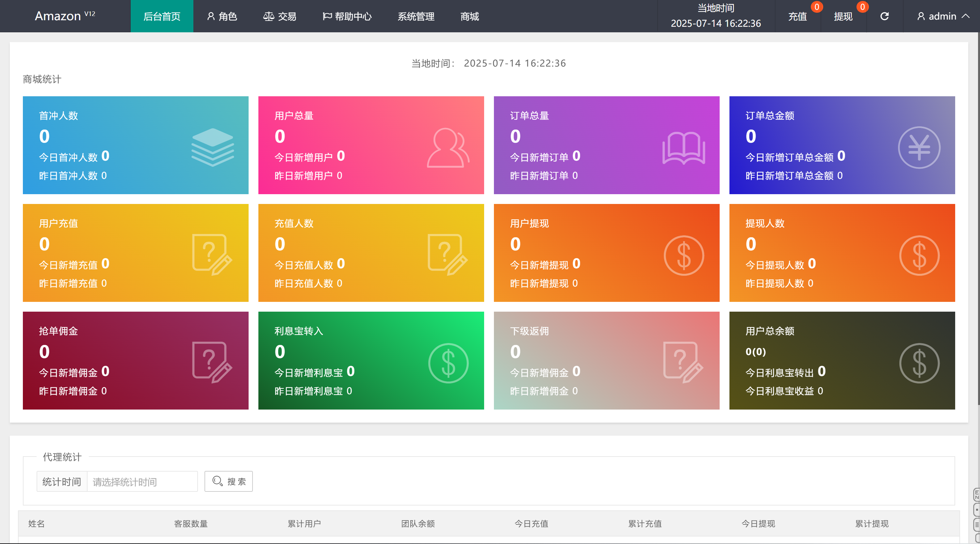Click the page refresh icon

[885, 16]
